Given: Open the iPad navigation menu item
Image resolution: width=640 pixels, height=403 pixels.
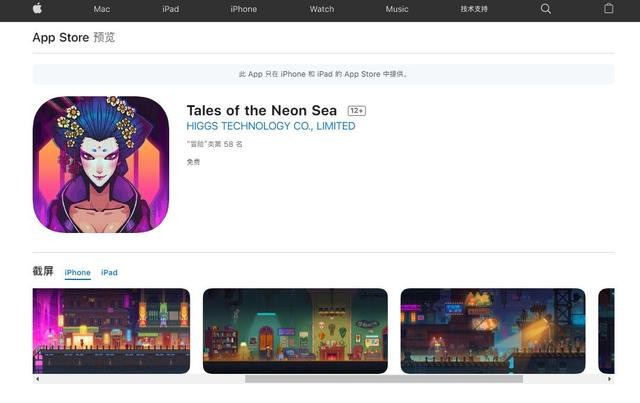Looking at the screenshot, I should pyautogui.click(x=171, y=9).
